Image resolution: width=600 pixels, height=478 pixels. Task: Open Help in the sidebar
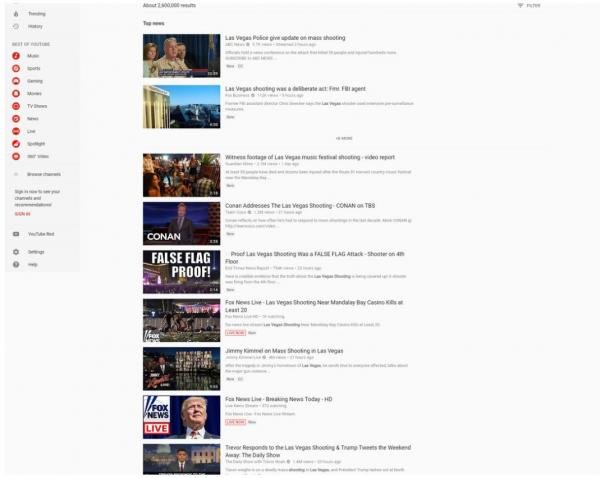33,264
